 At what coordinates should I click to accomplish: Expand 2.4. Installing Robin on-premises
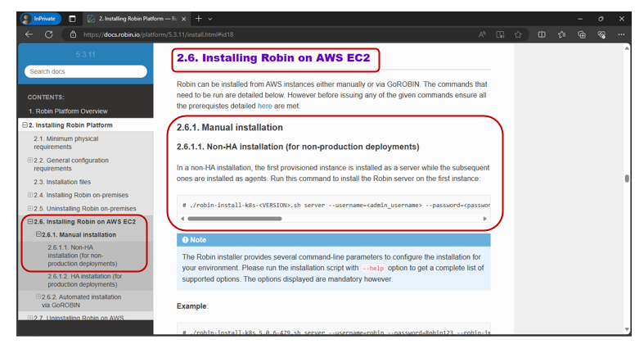[x=30, y=195]
